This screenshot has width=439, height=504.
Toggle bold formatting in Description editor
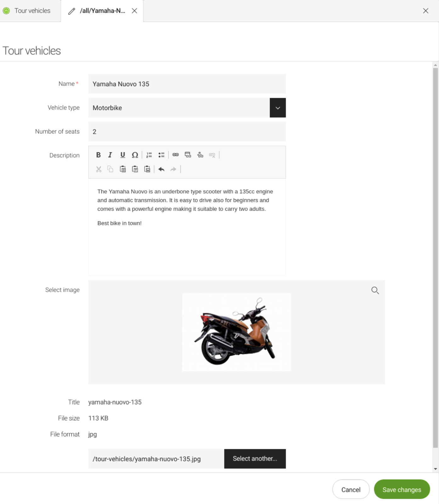point(98,155)
